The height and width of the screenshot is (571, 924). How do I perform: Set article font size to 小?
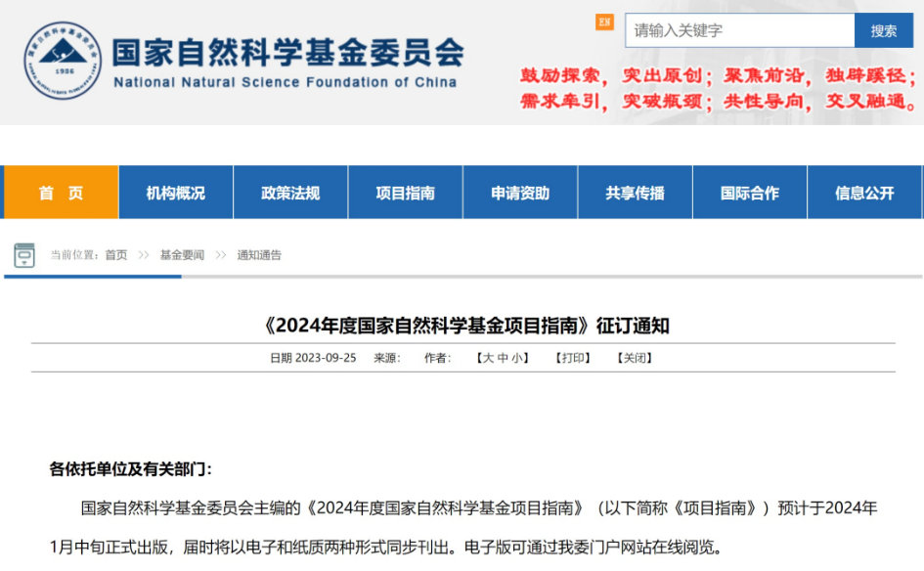(x=517, y=358)
